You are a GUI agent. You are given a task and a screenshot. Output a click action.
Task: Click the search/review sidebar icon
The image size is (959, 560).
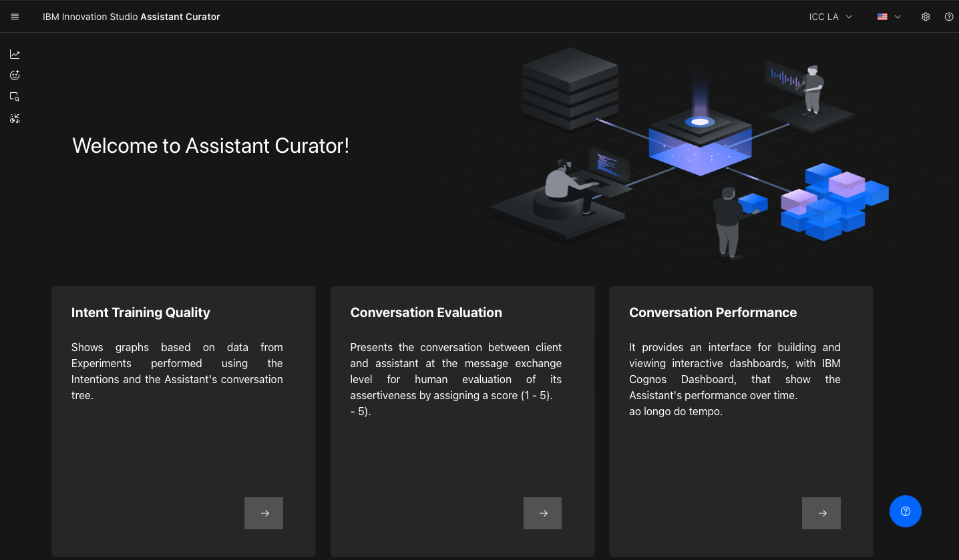tap(14, 96)
